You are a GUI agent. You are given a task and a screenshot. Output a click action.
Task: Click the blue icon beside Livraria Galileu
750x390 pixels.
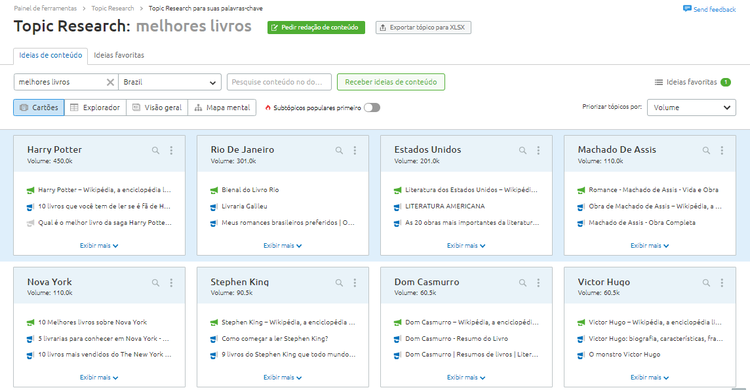(214, 207)
